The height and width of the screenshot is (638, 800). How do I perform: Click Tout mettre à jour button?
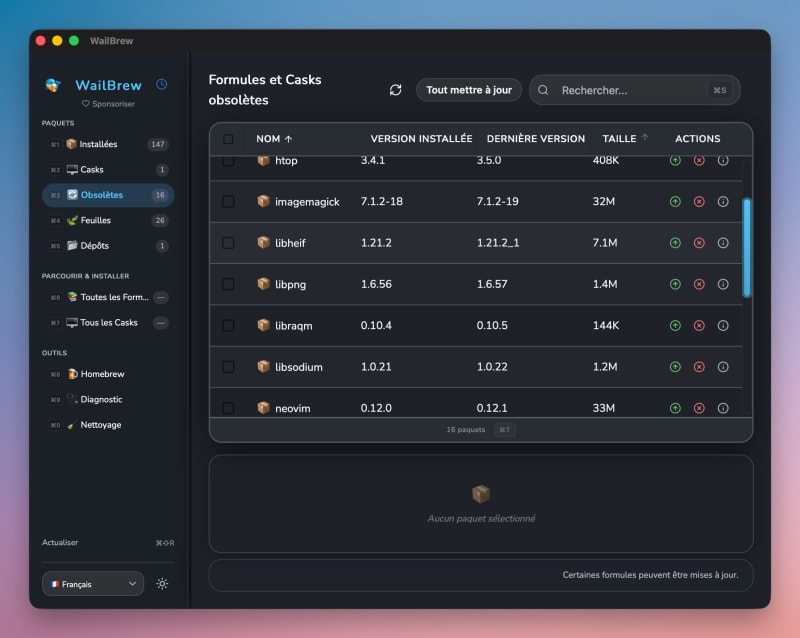(469, 90)
